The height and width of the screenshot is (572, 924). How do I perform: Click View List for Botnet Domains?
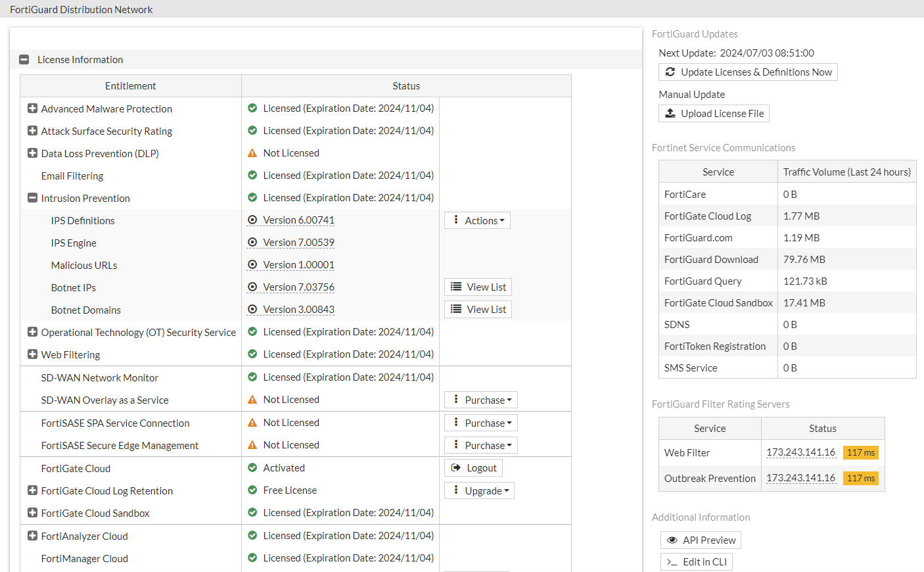pos(478,310)
